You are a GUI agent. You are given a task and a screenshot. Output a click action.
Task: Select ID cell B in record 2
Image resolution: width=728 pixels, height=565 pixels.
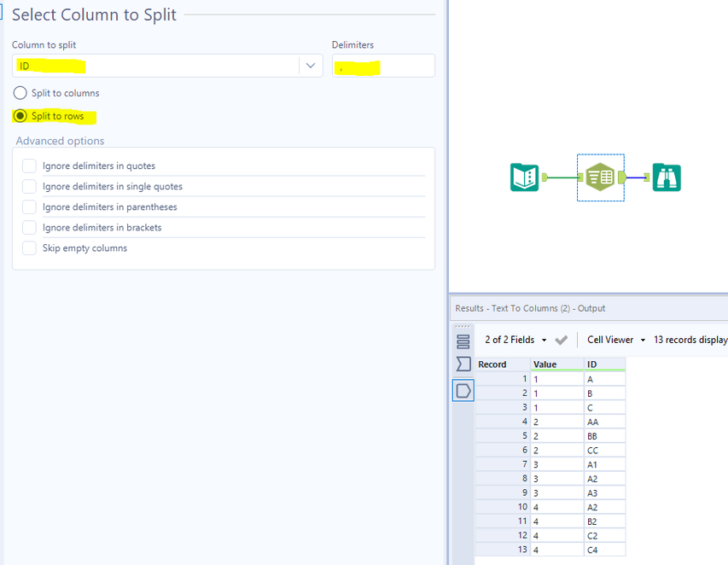pyautogui.click(x=604, y=393)
